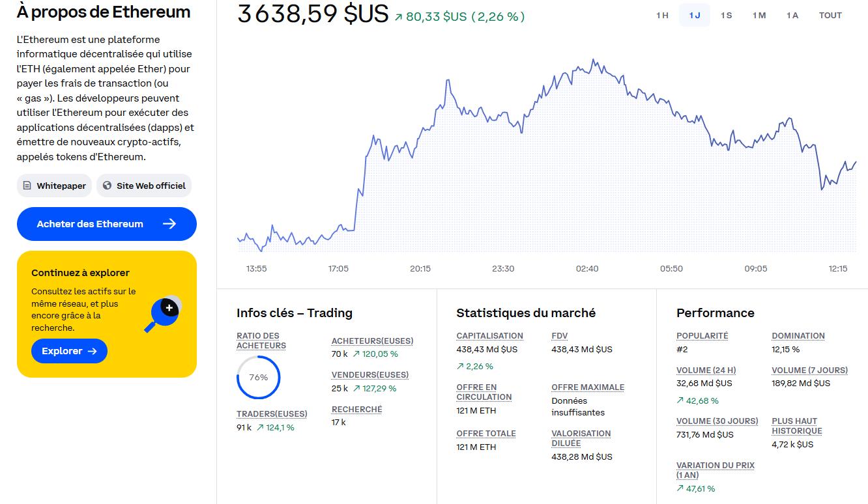Click the OFFRE MAXIMALE label
Image resolution: width=868 pixels, height=504 pixels.
(588, 387)
